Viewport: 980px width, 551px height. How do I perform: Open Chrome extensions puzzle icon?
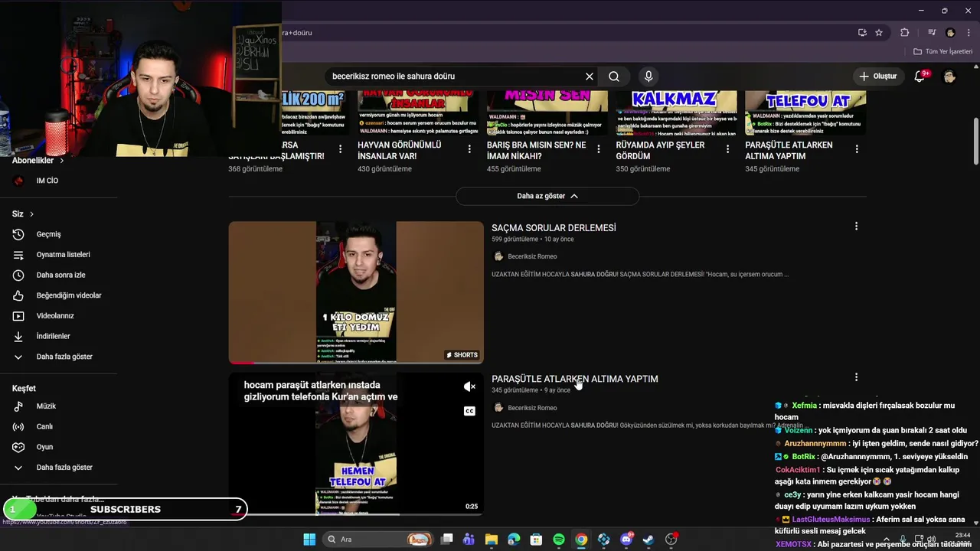coord(905,33)
